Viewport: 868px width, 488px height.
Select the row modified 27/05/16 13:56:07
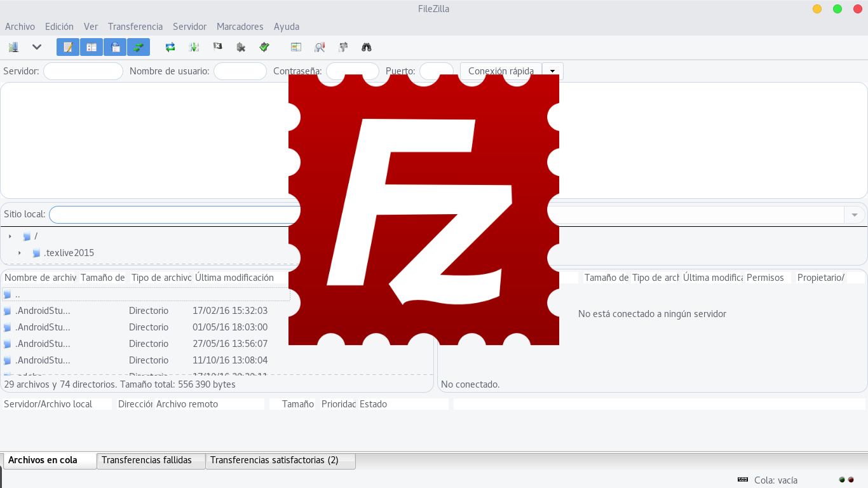click(146, 344)
